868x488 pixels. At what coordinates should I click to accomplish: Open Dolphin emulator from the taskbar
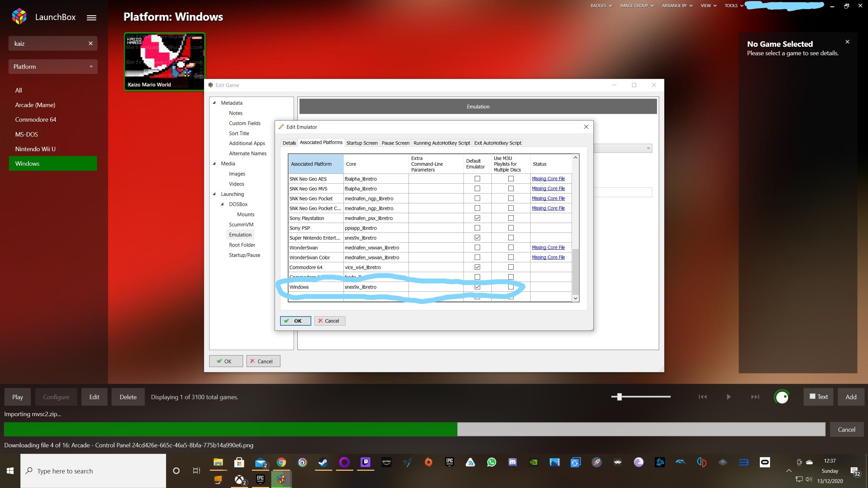(680, 462)
